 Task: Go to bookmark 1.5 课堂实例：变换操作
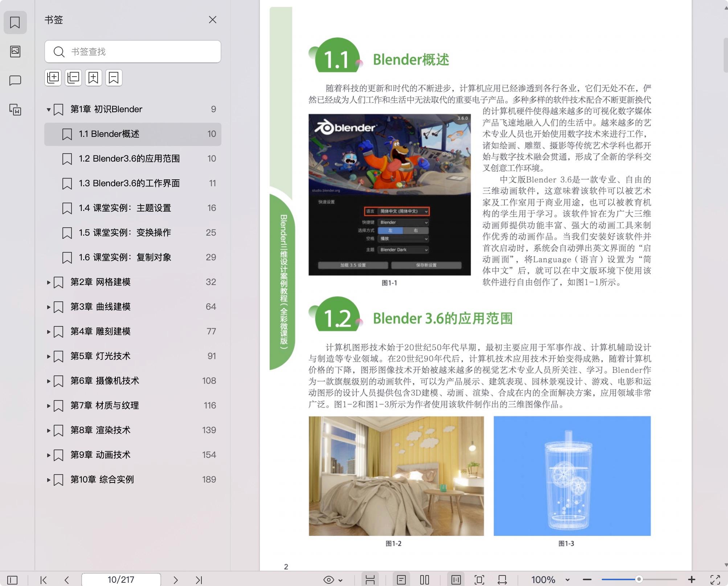133,233
